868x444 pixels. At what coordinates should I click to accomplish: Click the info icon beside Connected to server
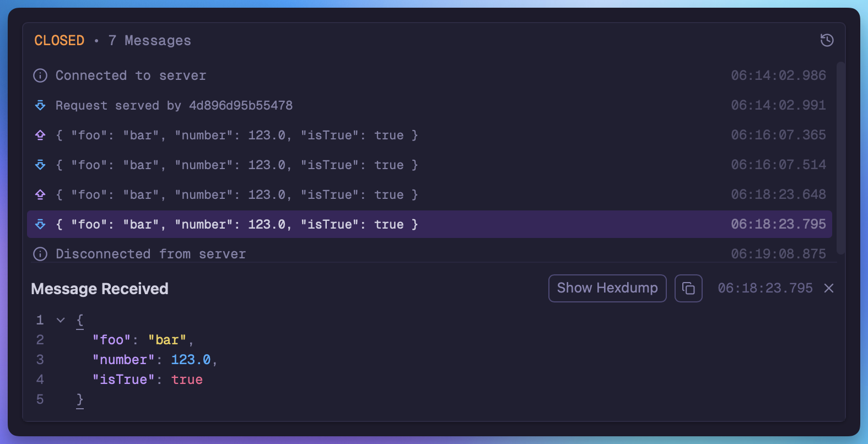tap(40, 75)
